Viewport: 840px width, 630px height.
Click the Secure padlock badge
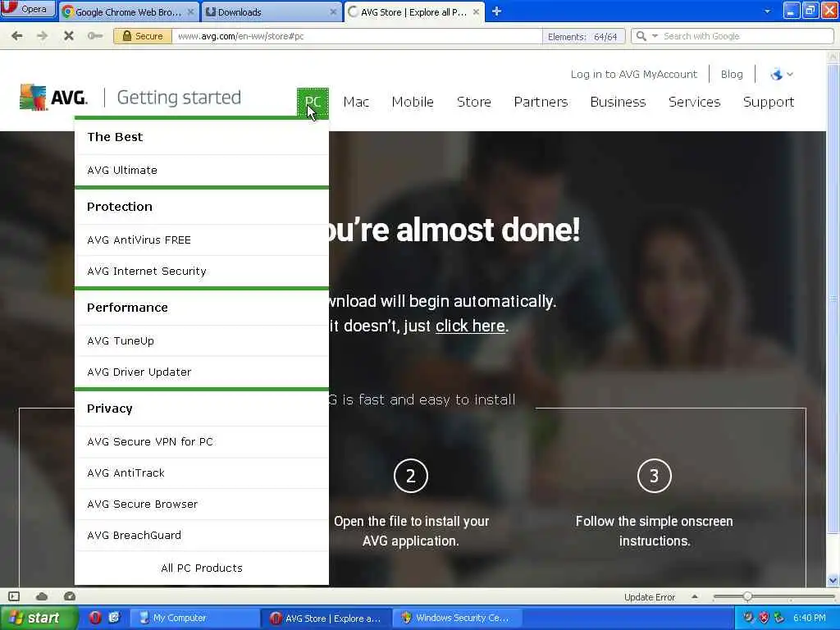tap(143, 36)
